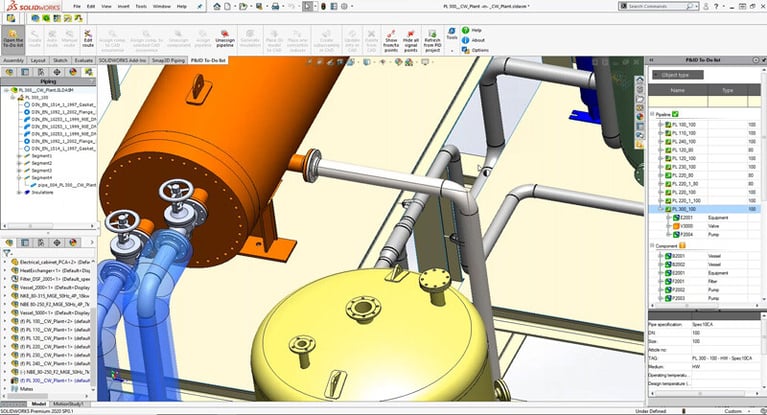Pin the menu bar with pushpin icon
Viewport: 767px width, 415px height.
[x=200, y=6]
